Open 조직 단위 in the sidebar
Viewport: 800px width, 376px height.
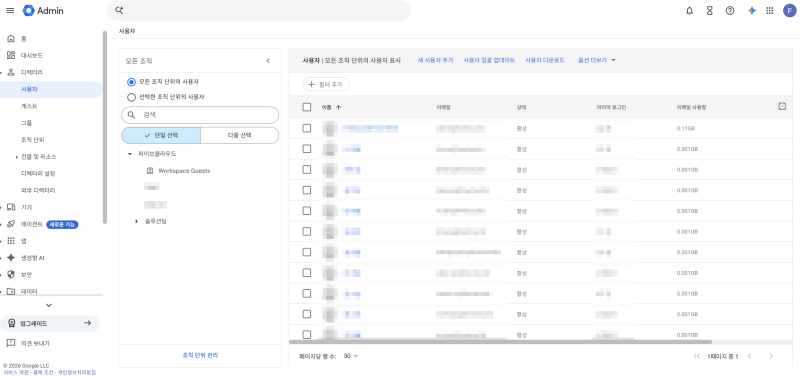pyautogui.click(x=32, y=140)
